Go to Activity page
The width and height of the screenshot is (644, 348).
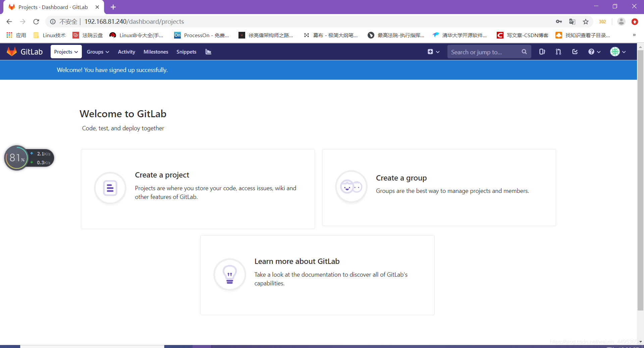[126, 52]
